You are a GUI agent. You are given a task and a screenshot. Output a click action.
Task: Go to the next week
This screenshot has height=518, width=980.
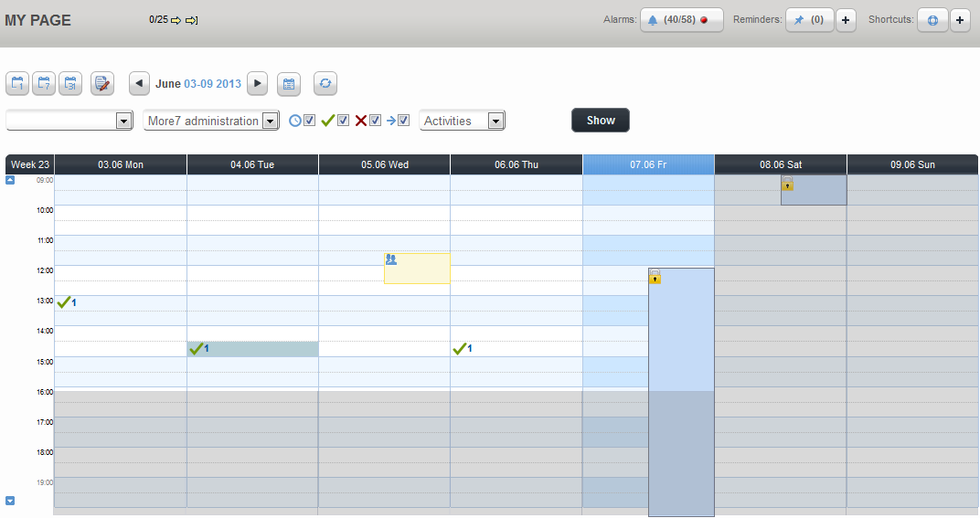pyautogui.click(x=258, y=83)
